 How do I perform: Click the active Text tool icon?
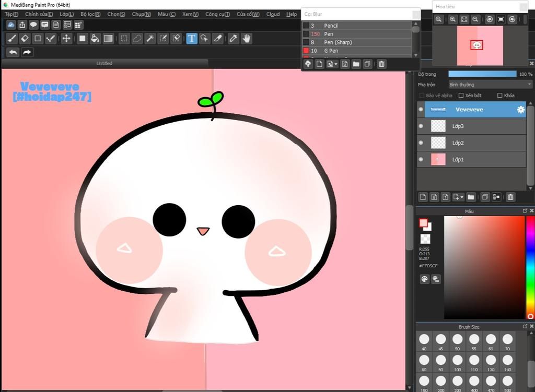tap(191, 39)
